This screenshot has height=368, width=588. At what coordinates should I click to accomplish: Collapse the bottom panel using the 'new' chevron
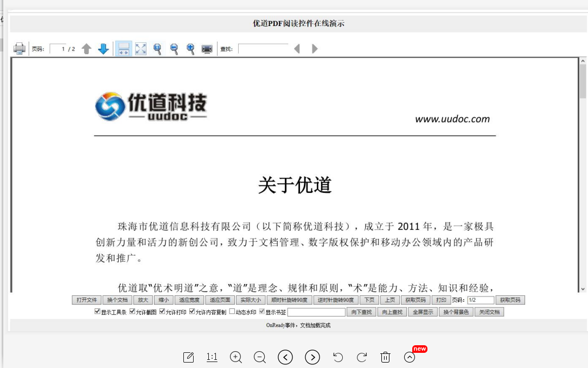[410, 358]
